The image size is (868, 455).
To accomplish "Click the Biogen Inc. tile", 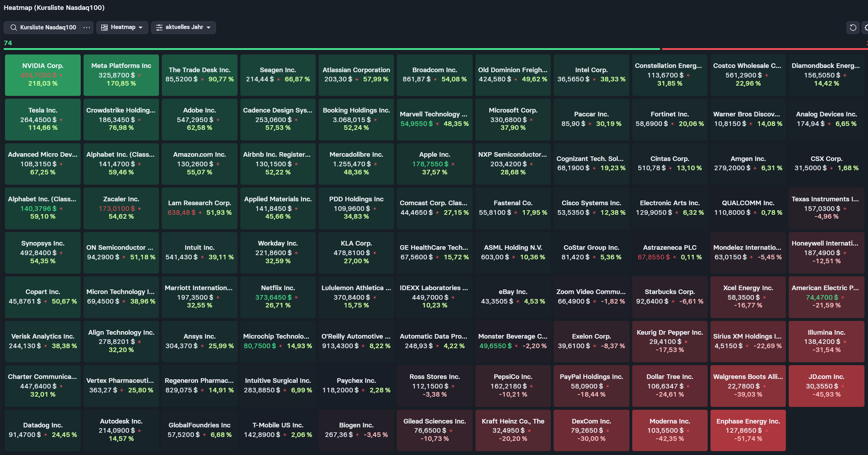I will [356, 430].
